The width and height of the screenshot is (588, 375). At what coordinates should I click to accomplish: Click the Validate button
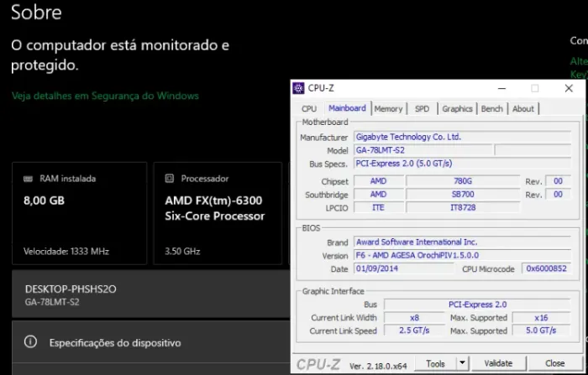point(498,363)
